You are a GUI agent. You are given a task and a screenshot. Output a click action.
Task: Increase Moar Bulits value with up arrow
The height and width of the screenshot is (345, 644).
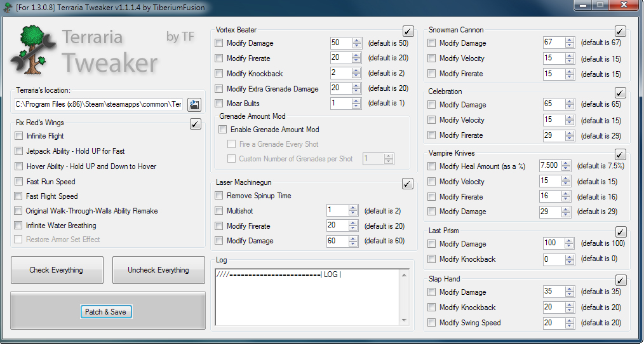pyautogui.click(x=356, y=100)
